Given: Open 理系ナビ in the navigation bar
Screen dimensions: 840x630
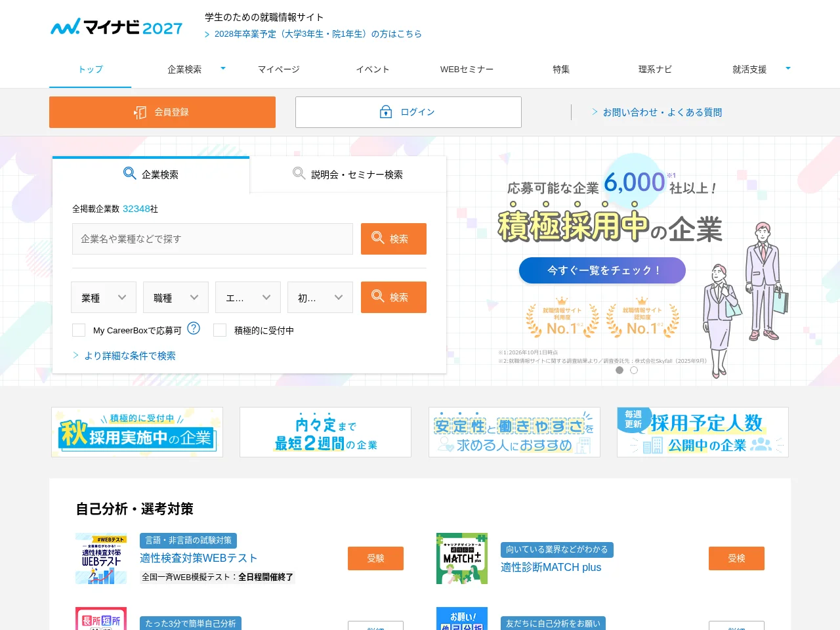Looking at the screenshot, I should [655, 69].
